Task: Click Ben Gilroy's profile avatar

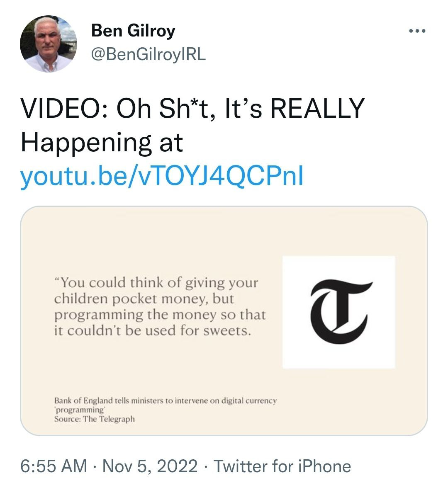Action: 48,44
